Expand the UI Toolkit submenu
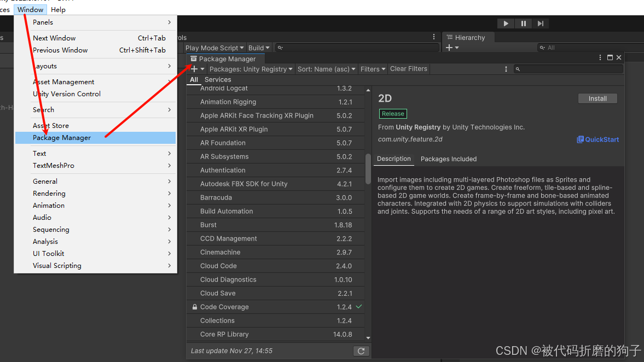This screenshot has width=644, height=362. (x=95, y=254)
